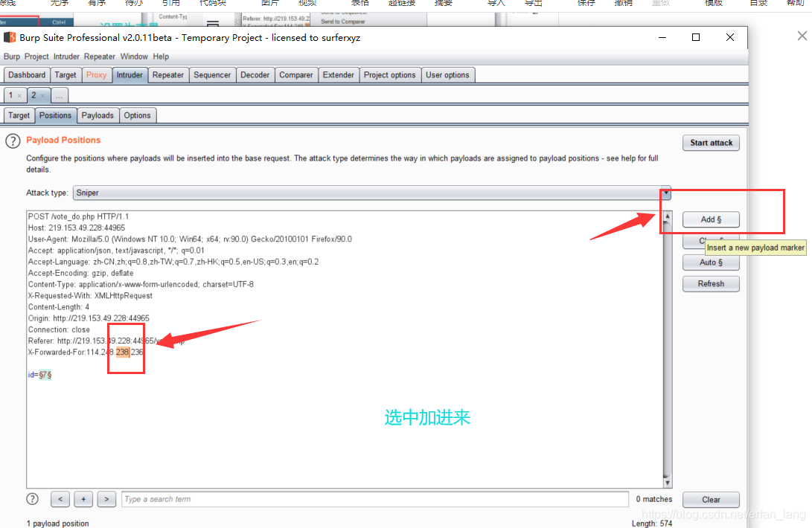Image resolution: width=812 pixels, height=528 pixels.
Task: Switch to the Repeater tab
Action: pyautogui.click(x=167, y=75)
